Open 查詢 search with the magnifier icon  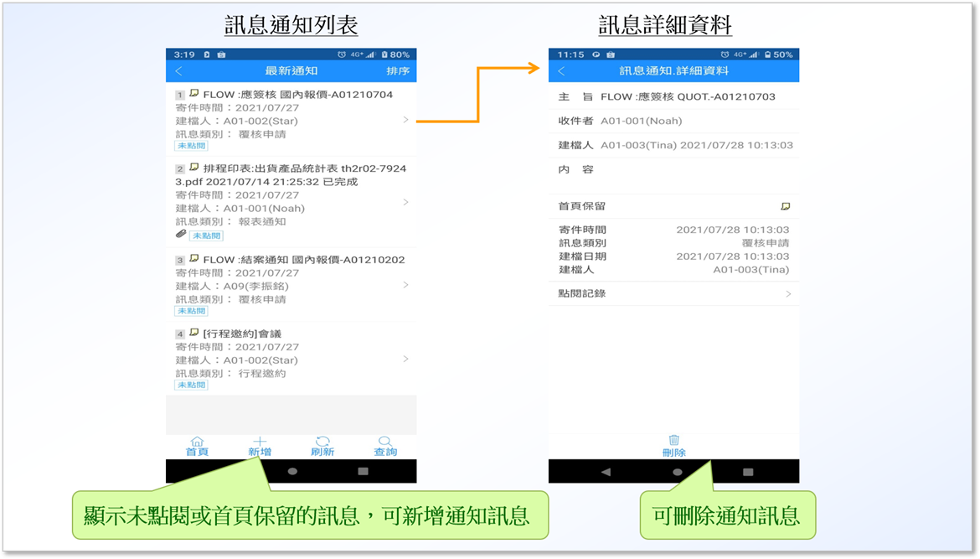(x=385, y=442)
